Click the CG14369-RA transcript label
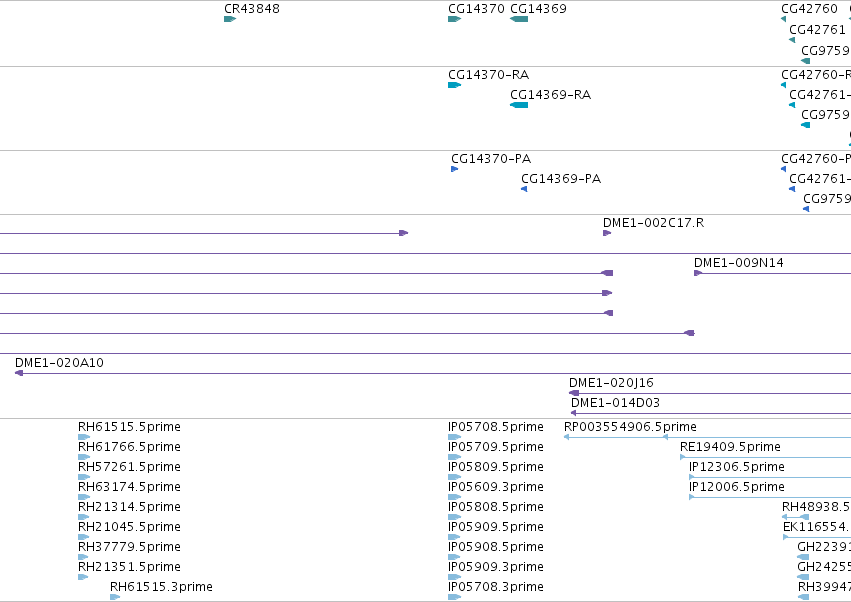The height and width of the screenshot is (602, 851). tap(550, 94)
